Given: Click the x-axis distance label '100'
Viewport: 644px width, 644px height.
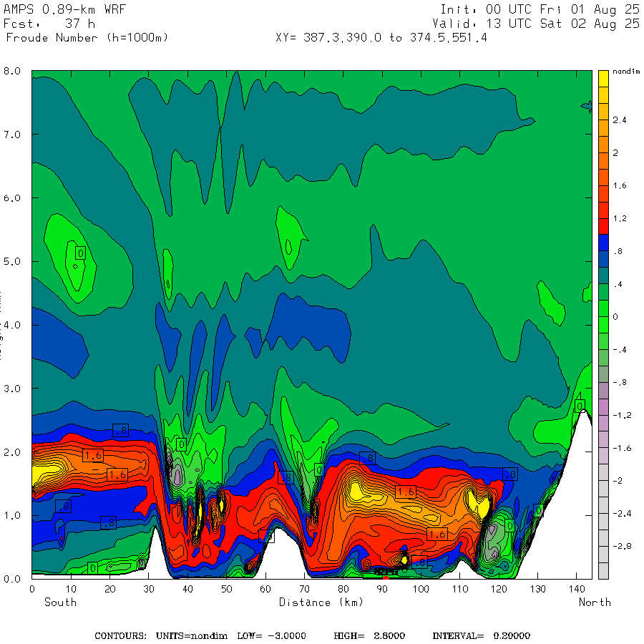Looking at the screenshot, I should 421,589.
